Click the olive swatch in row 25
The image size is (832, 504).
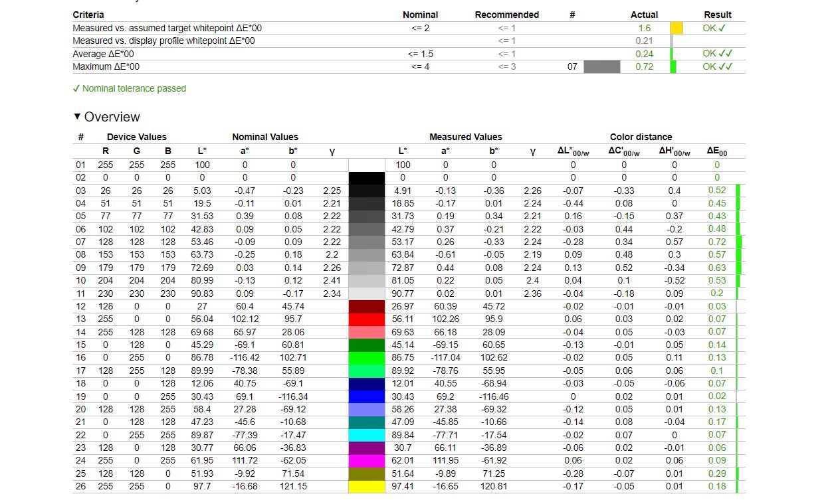[367, 473]
